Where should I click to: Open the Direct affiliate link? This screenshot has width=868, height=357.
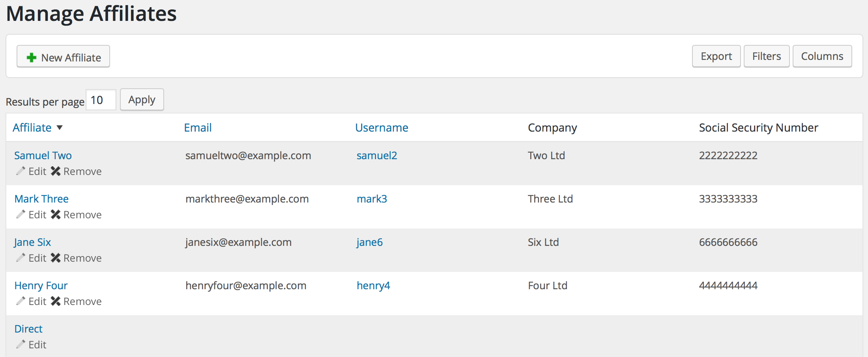coord(28,329)
